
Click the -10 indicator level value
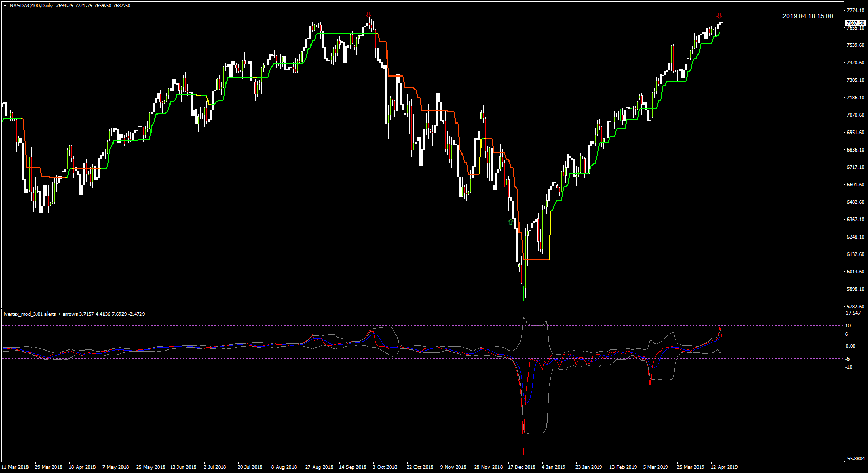850,367
